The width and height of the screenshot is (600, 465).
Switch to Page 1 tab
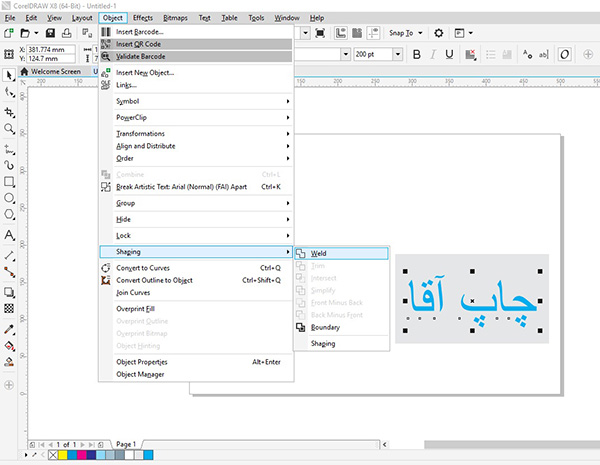click(126, 444)
